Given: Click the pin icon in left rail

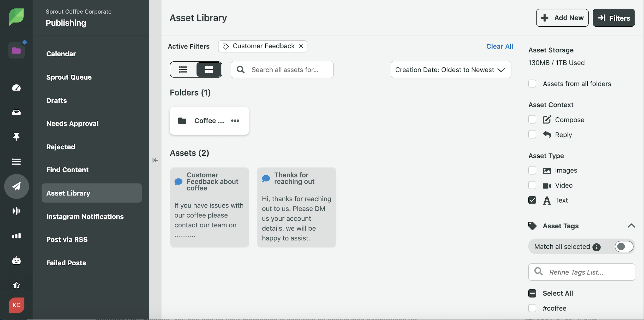Looking at the screenshot, I should click(x=17, y=136).
